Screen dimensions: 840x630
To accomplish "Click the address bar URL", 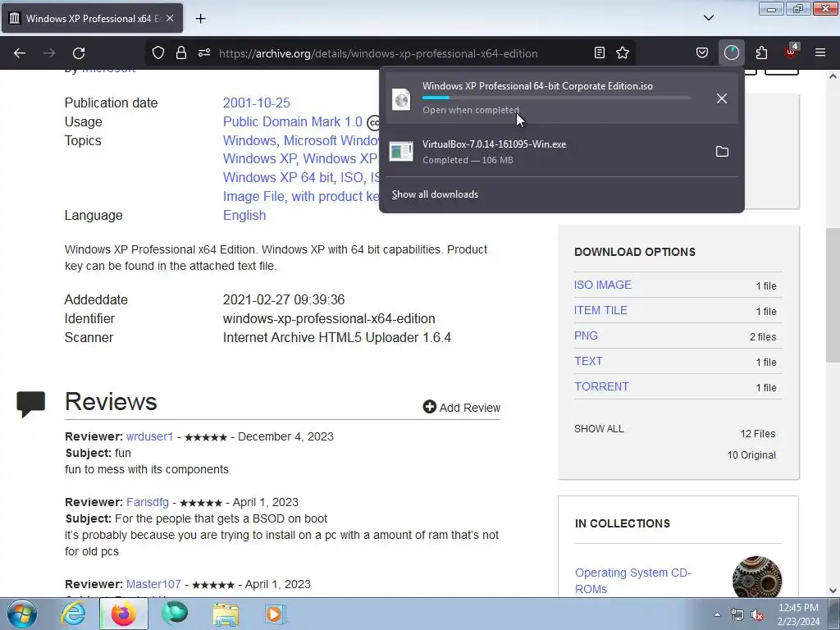I will point(378,53).
